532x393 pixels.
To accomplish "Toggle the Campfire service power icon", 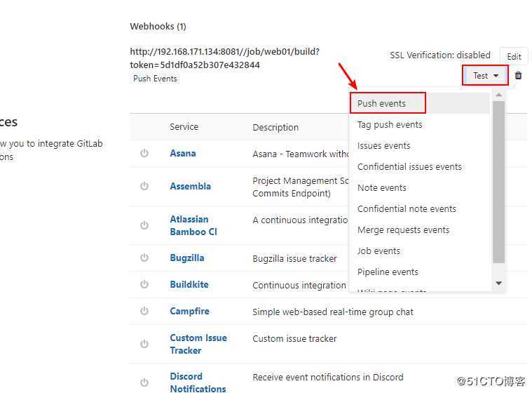I will 144,311.
